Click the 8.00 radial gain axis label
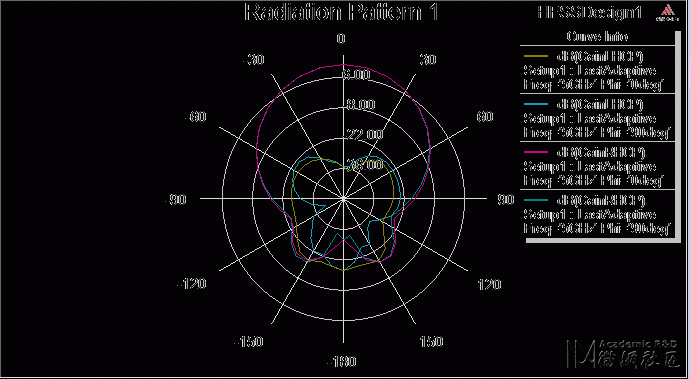This screenshot has height=379, width=690. pos(361,104)
